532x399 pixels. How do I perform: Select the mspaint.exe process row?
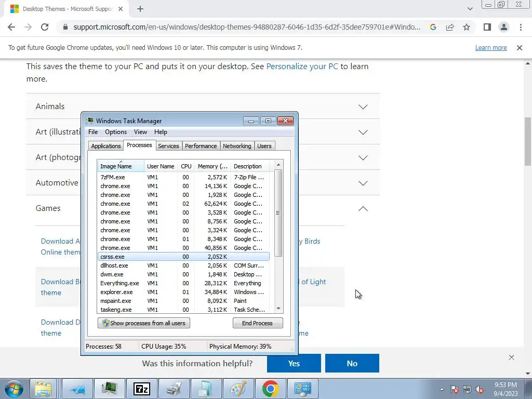tap(183, 301)
